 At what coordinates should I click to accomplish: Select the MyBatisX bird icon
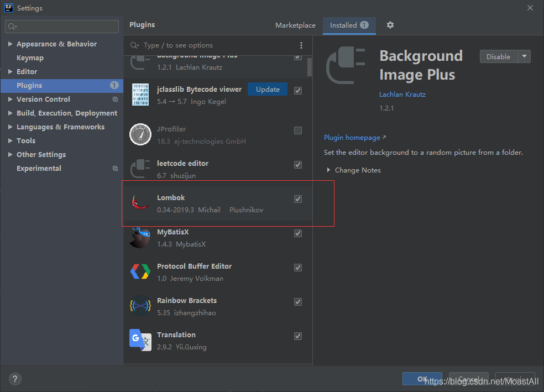140,238
